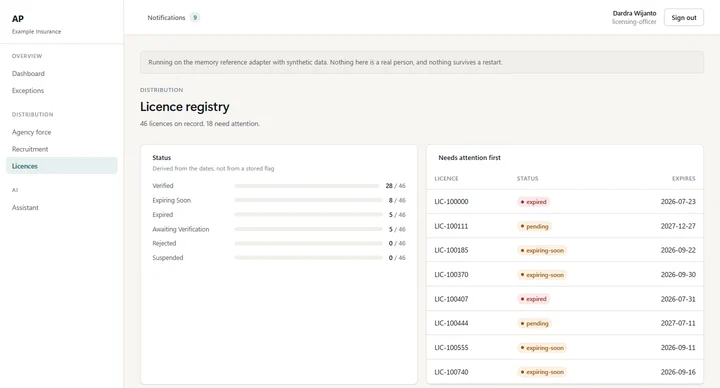Click the 8 / 46 count
The width and height of the screenshot is (720, 388).
(x=397, y=200)
